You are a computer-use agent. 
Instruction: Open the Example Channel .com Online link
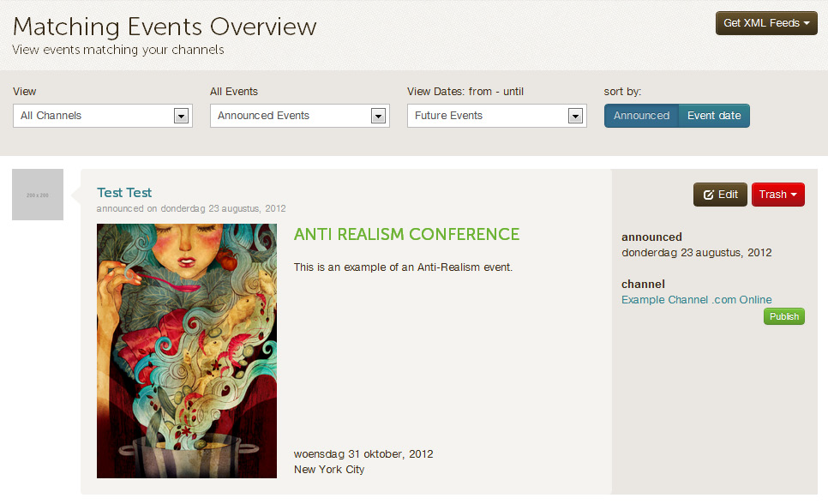click(697, 299)
